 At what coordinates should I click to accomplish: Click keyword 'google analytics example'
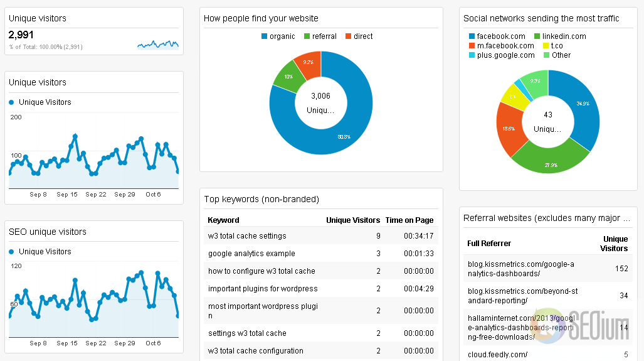point(251,254)
